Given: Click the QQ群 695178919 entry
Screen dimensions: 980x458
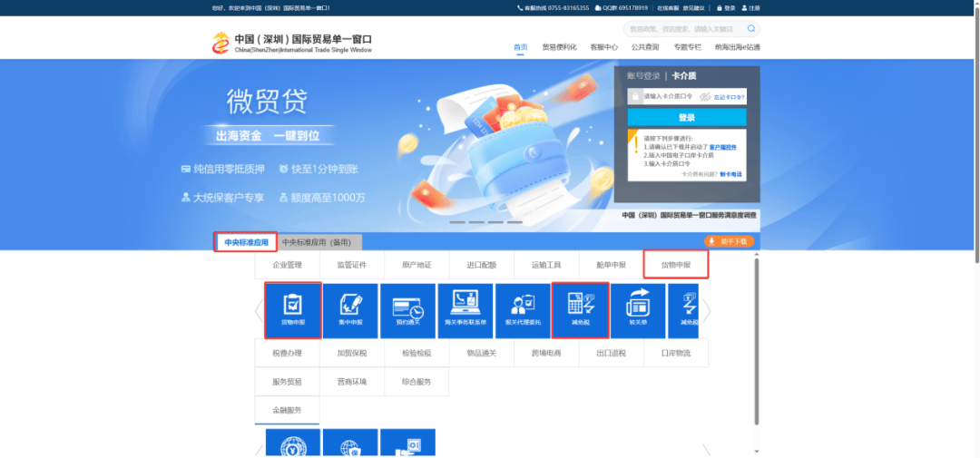Looking at the screenshot, I should 622,8.
